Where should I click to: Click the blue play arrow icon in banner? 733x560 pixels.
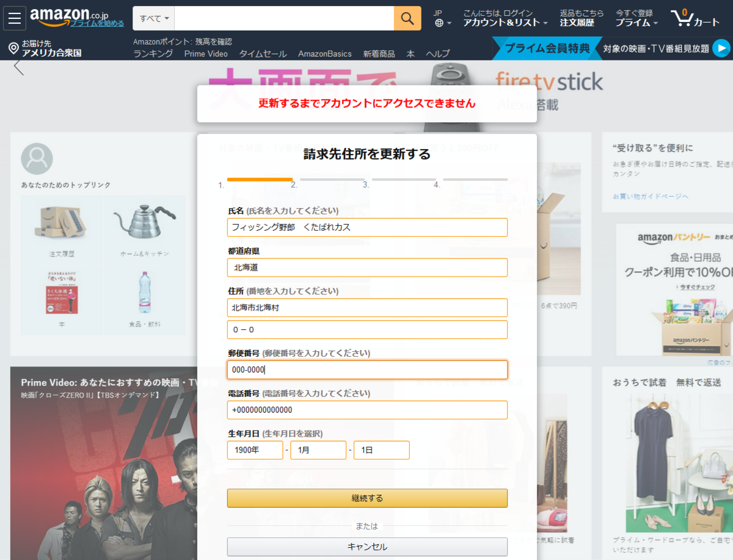click(721, 48)
